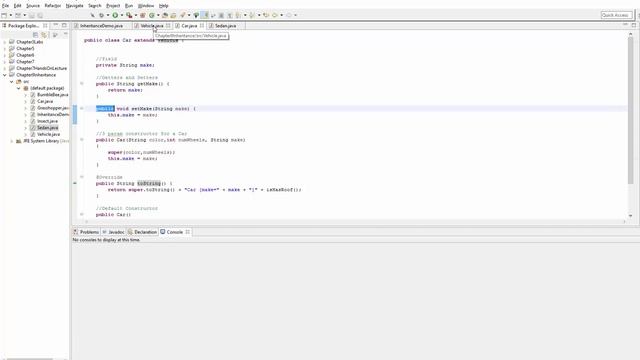Collapse the (default package) node
This screenshot has width=640, height=360.
(18, 88)
